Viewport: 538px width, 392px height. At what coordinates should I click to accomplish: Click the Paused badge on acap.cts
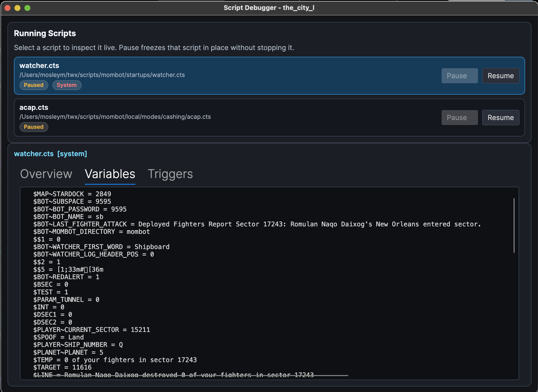click(34, 127)
